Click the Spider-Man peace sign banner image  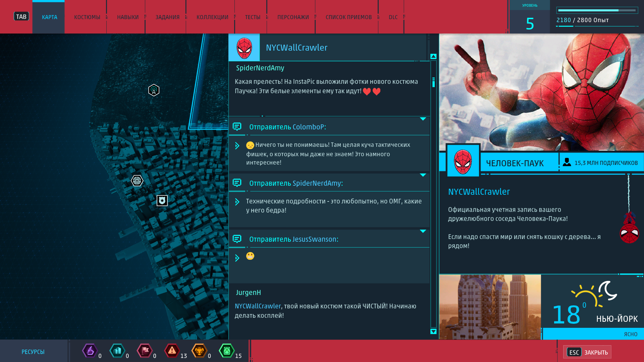[x=541, y=92]
